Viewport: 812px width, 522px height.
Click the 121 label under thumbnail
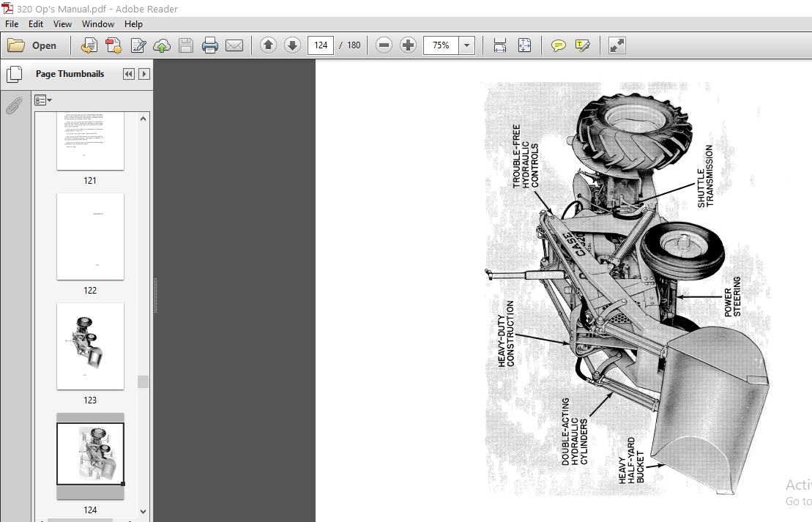90,181
